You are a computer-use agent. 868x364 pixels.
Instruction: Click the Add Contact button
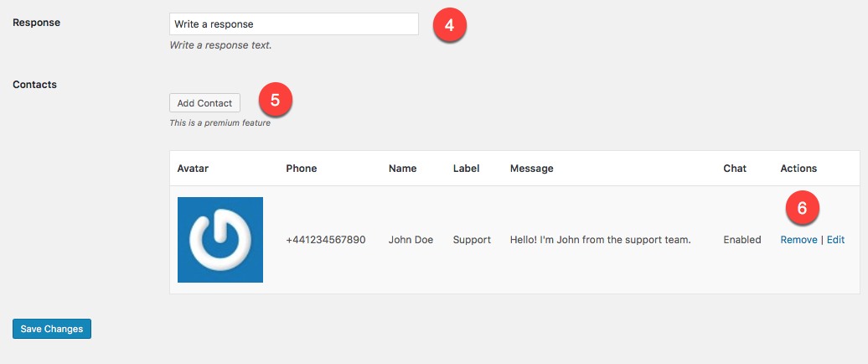(204, 103)
